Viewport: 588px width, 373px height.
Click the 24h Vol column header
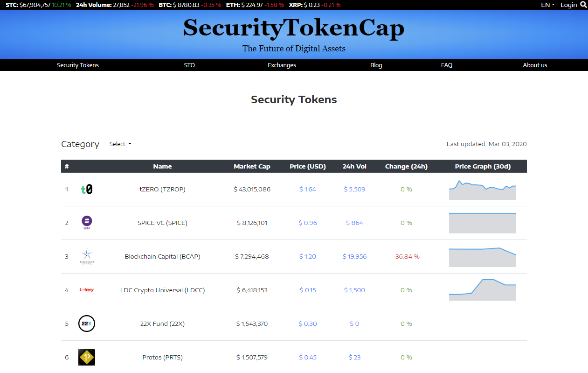[354, 166]
